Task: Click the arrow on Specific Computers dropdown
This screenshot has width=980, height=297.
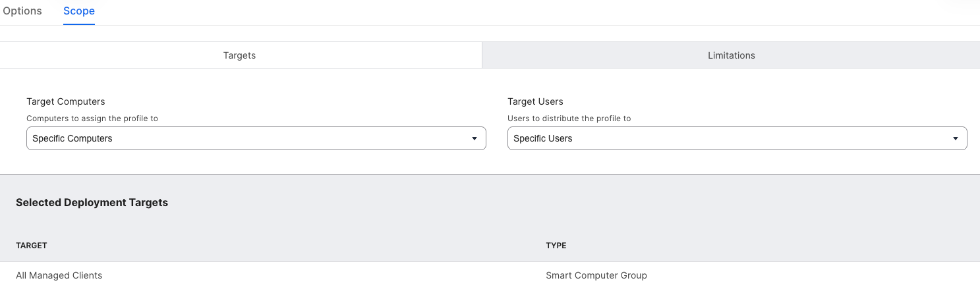Action: pyautogui.click(x=474, y=139)
